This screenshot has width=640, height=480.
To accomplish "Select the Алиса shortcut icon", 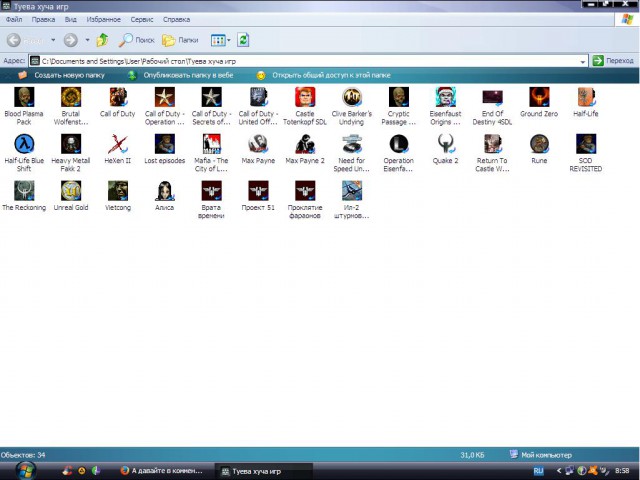I will (x=165, y=191).
